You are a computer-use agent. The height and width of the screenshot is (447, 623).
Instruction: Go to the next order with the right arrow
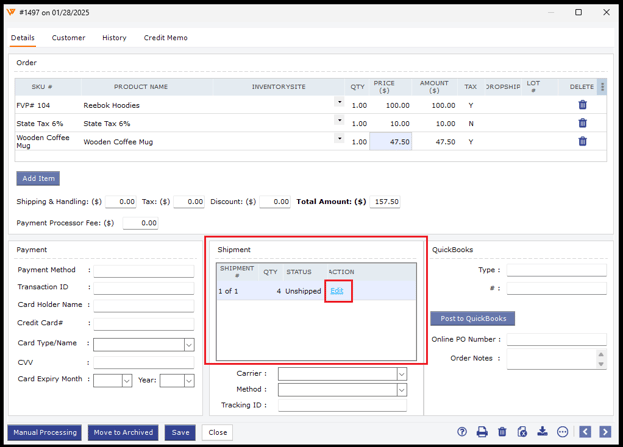pos(605,432)
